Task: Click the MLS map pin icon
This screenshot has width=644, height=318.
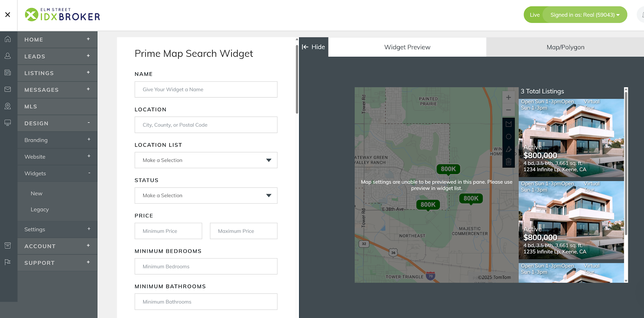Action: tap(8, 106)
